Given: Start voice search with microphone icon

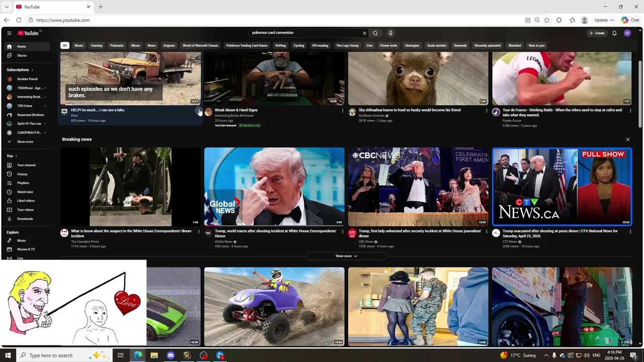Looking at the screenshot, I should tap(390, 33).
